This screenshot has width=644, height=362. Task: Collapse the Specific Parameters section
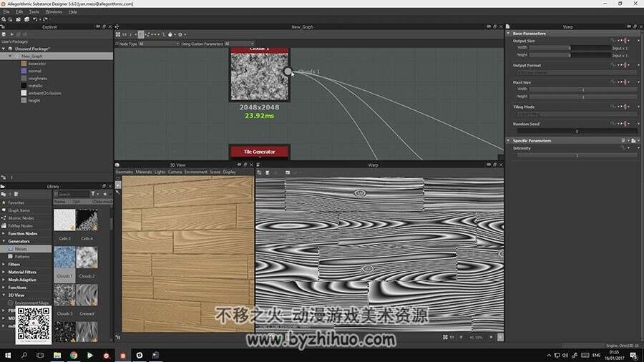508,140
